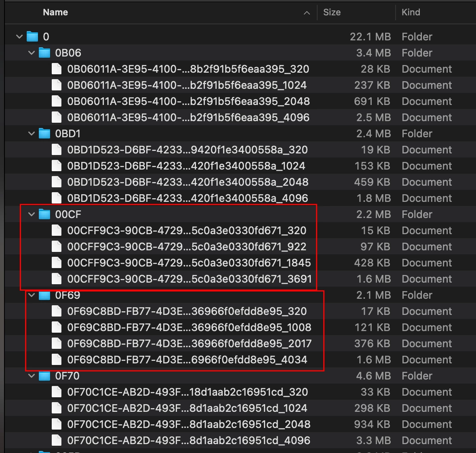Select the 0F70 folder icon
Viewport: 476px width, 453px height.
tap(44, 375)
